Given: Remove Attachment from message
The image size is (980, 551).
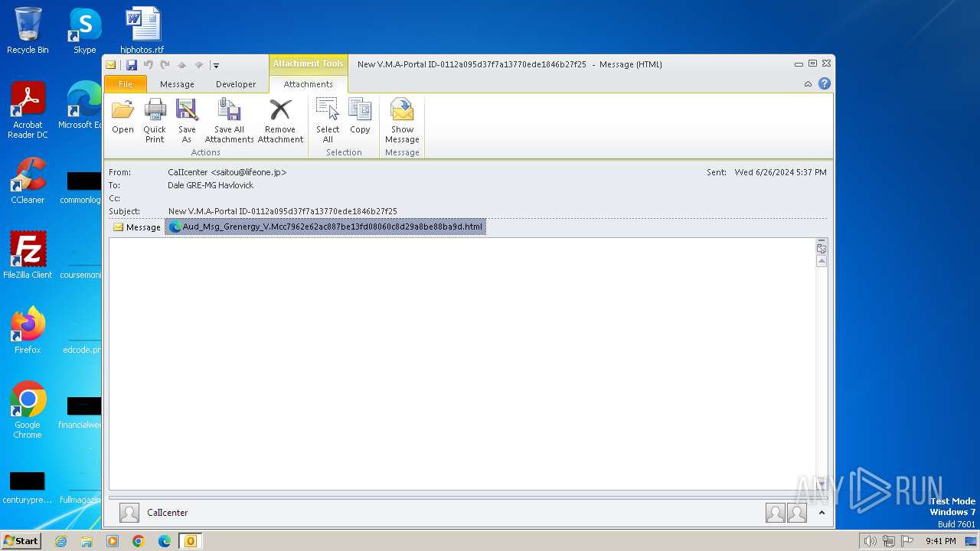Looking at the screenshot, I should tap(280, 121).
